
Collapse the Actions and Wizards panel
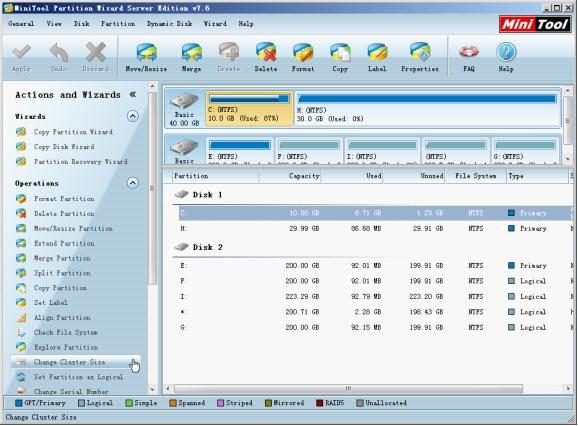coord(133,94)
